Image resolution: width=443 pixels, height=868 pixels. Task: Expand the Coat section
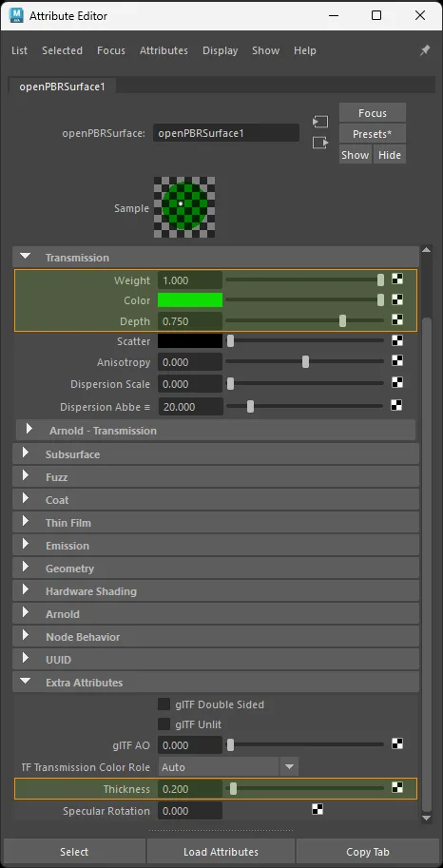click(x=26, y=498)
